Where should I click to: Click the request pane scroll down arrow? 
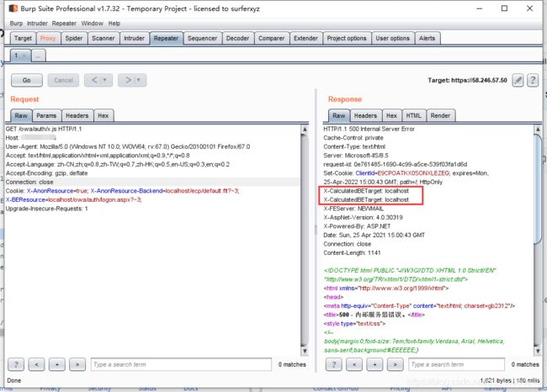(305, 351)
